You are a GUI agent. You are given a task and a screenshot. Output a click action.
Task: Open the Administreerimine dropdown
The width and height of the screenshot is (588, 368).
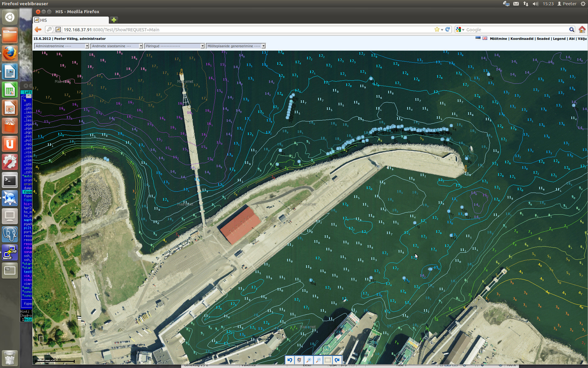(x=61, y=46)
